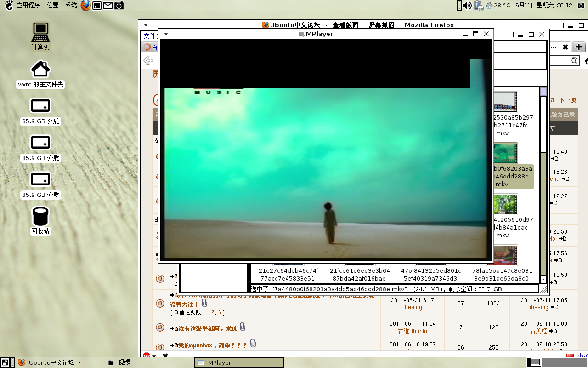The image size is (588, 368).
Task: Jump to last post by 黄美姬
Action: pos(553,331)
